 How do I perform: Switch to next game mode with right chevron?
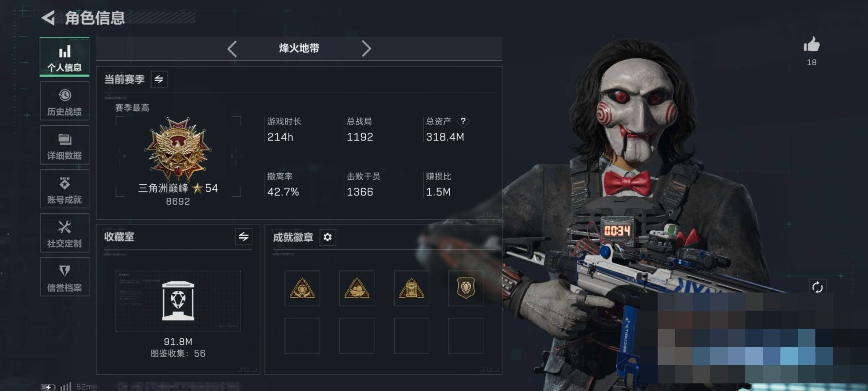click(x=366, y=49)
